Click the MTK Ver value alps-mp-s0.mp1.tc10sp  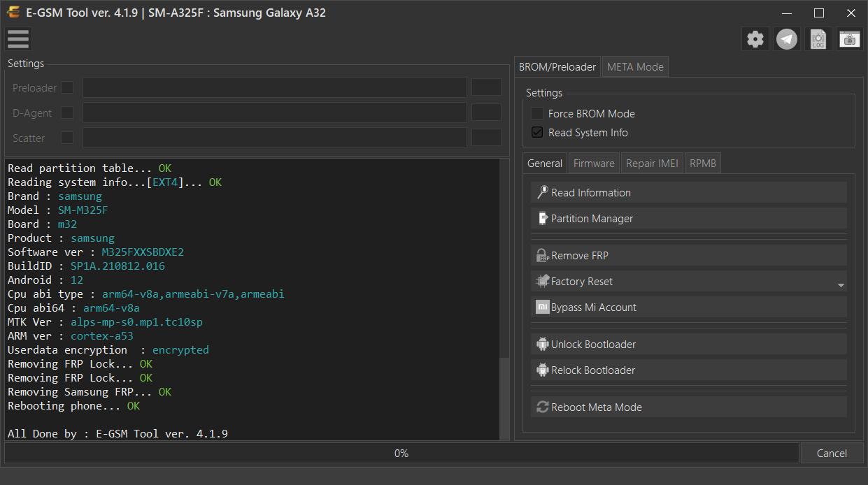point(136,321)
